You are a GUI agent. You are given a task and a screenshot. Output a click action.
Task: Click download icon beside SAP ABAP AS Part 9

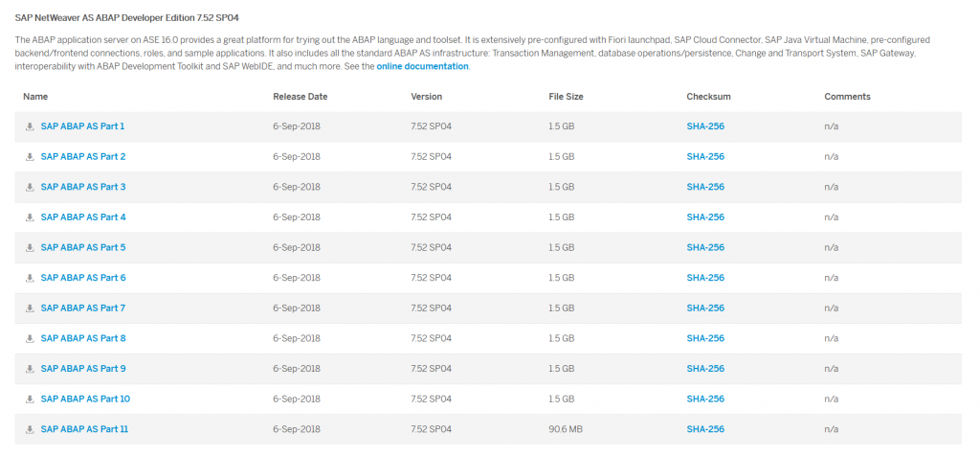point(30,369)
